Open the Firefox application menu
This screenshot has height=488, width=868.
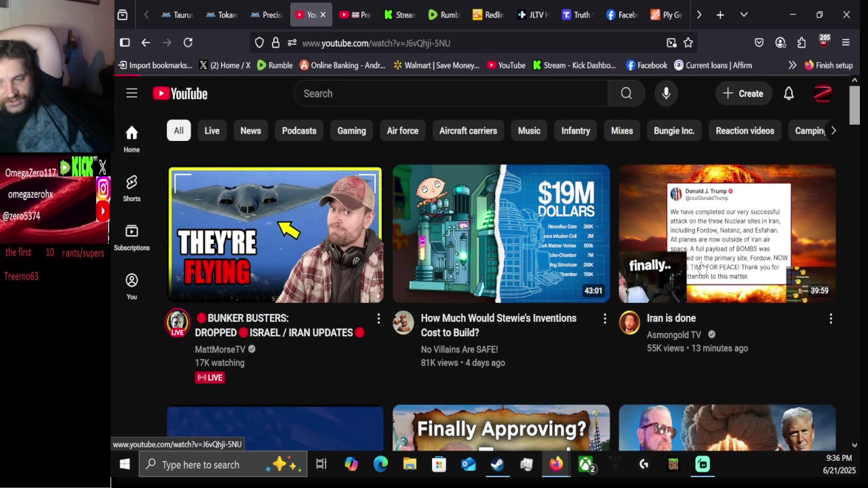click(x=846, y=43)
